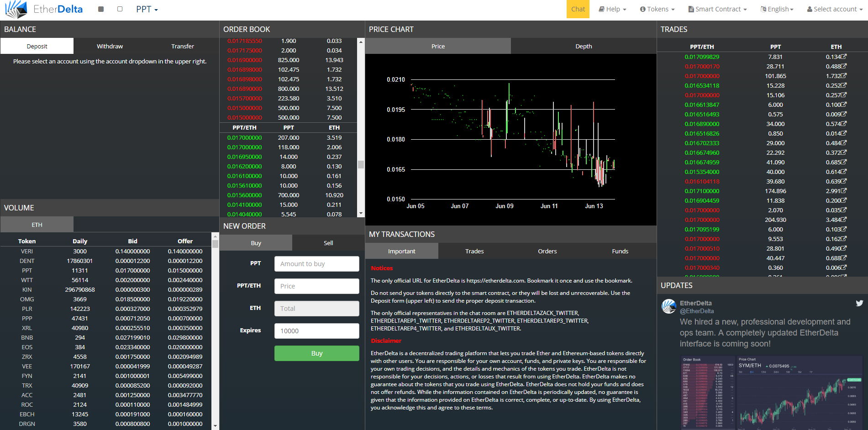Select the OMG token volume row
The height and width of the screenshot is (430, 868).
(x=106, y=299)
